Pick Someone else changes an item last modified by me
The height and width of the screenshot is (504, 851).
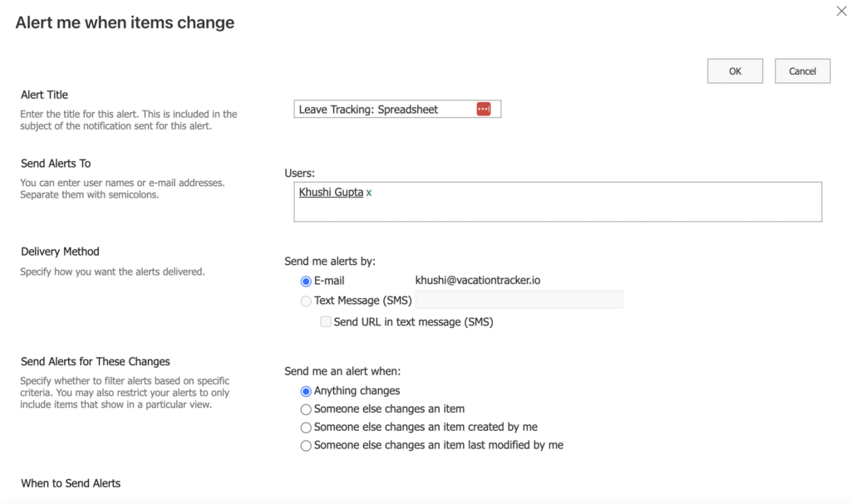pyautogui.click(x=306, y=445)
